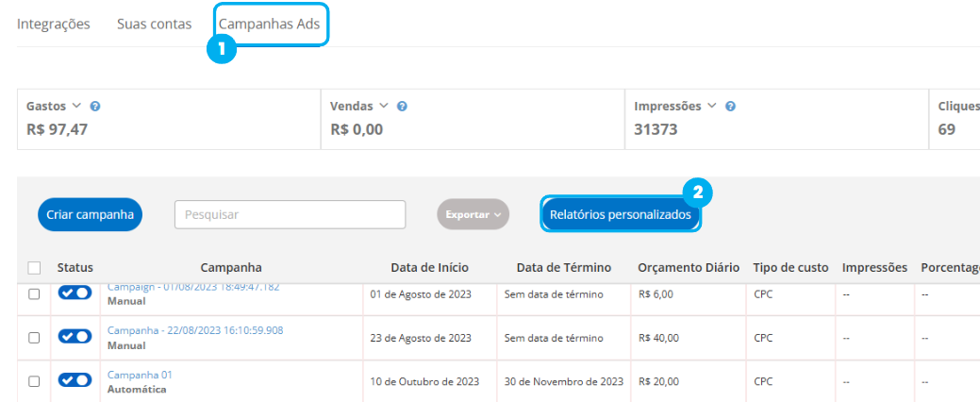The image size is (980, 402).
Task: Toggle status of Campanha 22/08/2023 campaign
Action: tap(75, 336)
